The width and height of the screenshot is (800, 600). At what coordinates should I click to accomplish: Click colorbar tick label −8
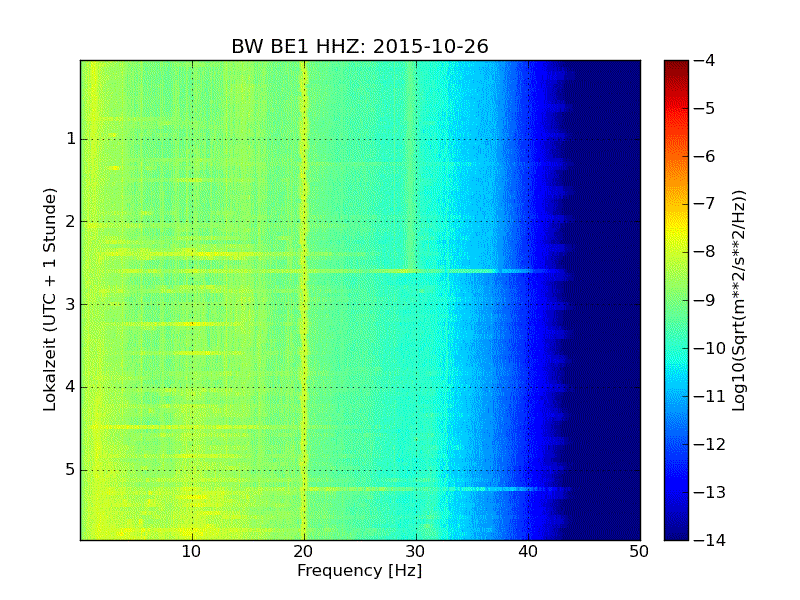pos(705,252)
